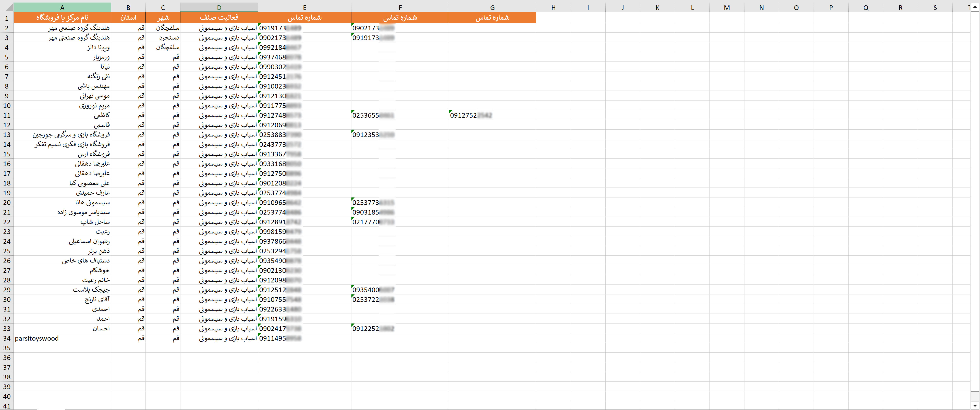980x410 pixels.
Task: Select cell 'ذهن برتر'
Action: (x=62, y=251)
